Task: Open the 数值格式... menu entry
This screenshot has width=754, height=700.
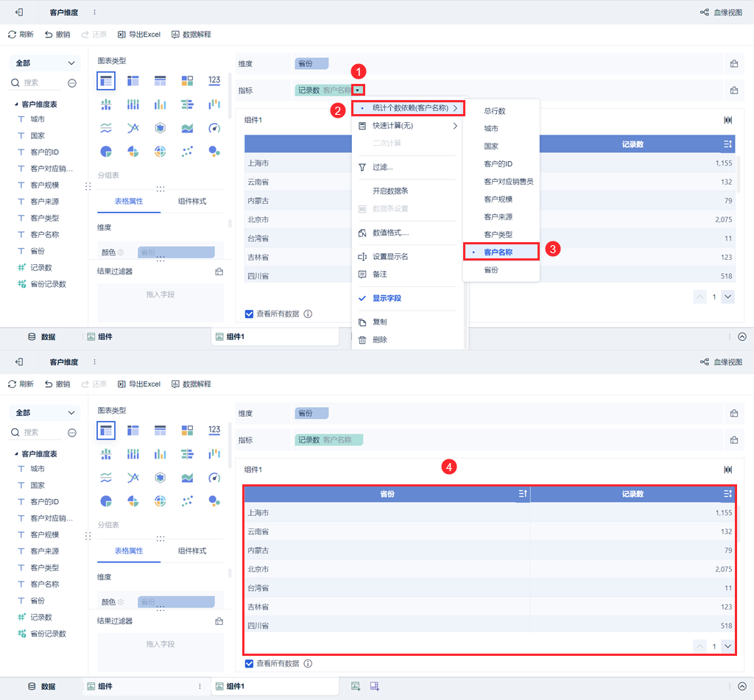Action: pyautogui.click(x=390, y=233)
